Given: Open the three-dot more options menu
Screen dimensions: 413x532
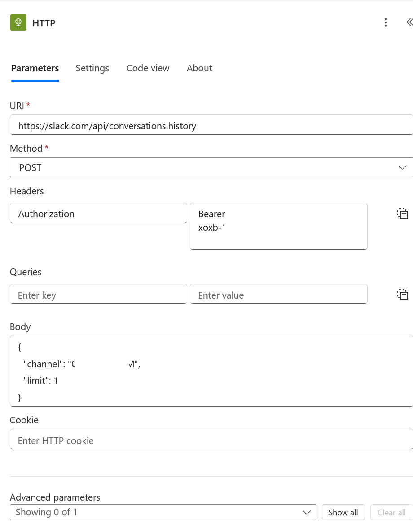Looking at the screenshot, I should pyautogui.click(x=385, y=22).
